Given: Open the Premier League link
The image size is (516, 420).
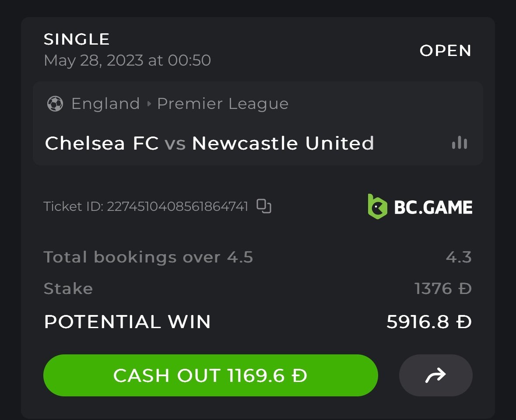Looking at the screenshot, I should click(x=223, y=104).
